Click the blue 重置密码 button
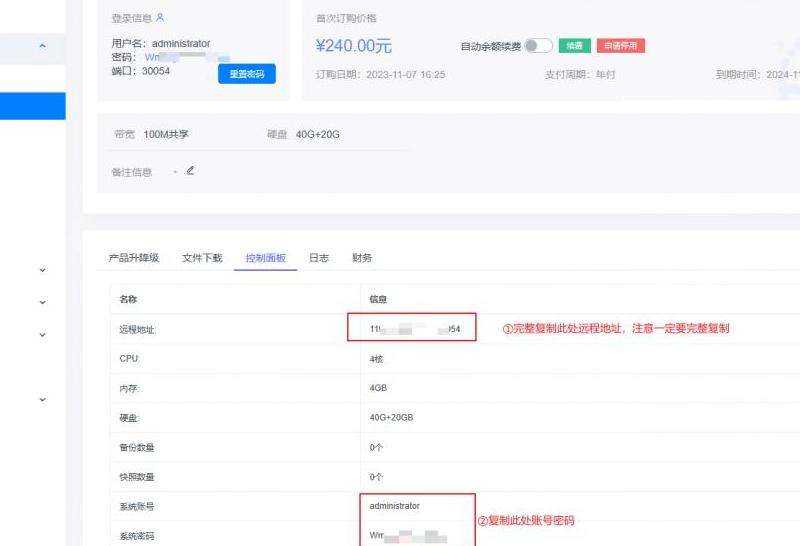This screenshot has width=800, height=546. pyautogui.click(x=247, y=73)
